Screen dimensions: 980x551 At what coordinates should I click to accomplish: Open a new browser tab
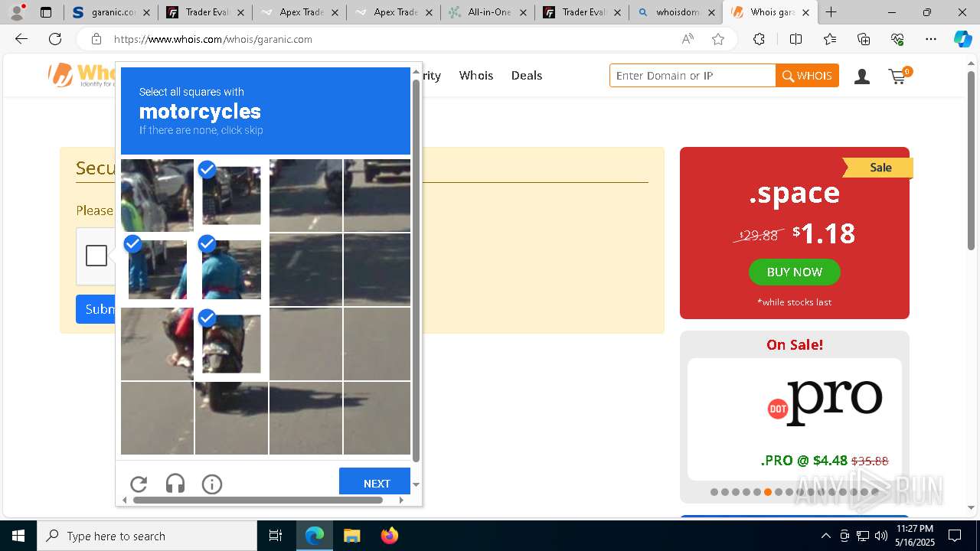[831, 12]
